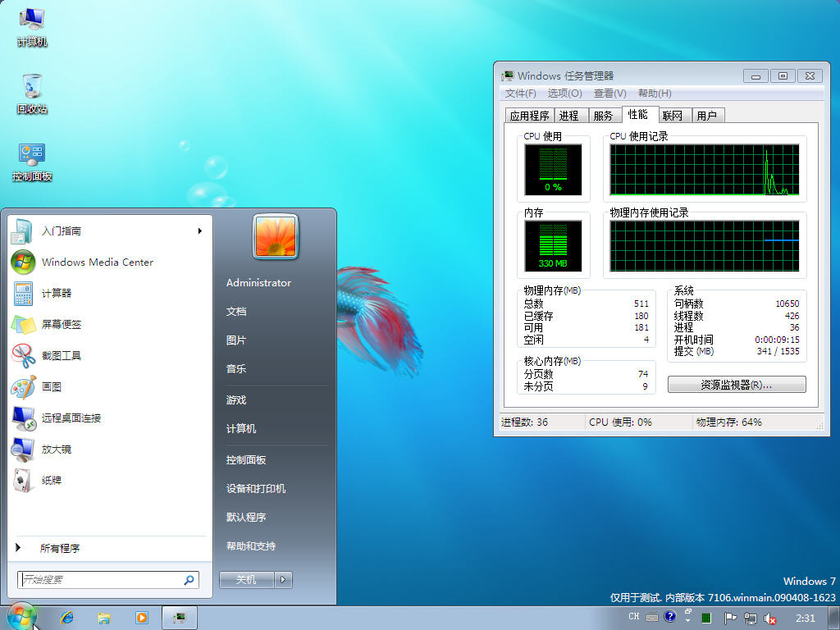Click the magnifier icon in search box
This screenshot has height=630, width=840.
(x=189, y=580)
